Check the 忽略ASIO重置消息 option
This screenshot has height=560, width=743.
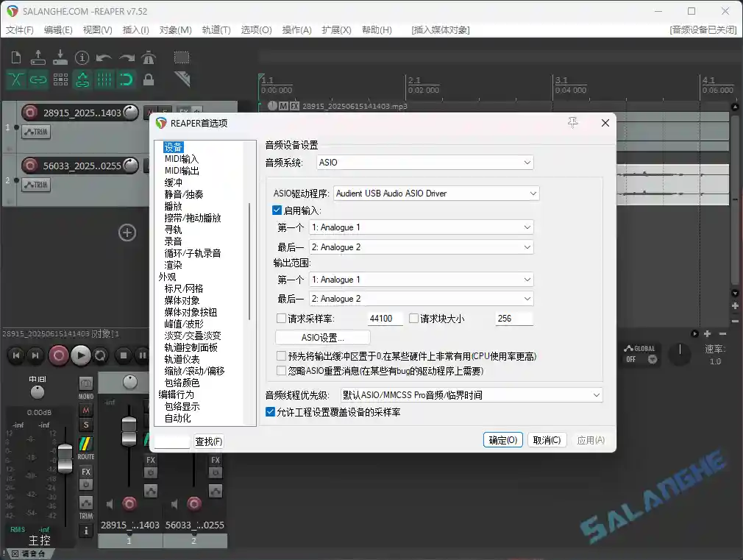click(x=281, y=371)
